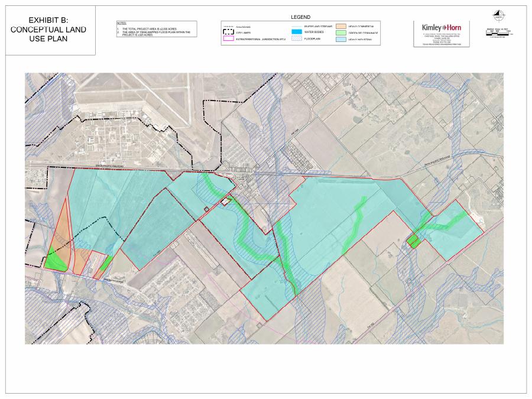
Task: Click the Water Bodies blue legend swatch
Action: coord(297,32)
